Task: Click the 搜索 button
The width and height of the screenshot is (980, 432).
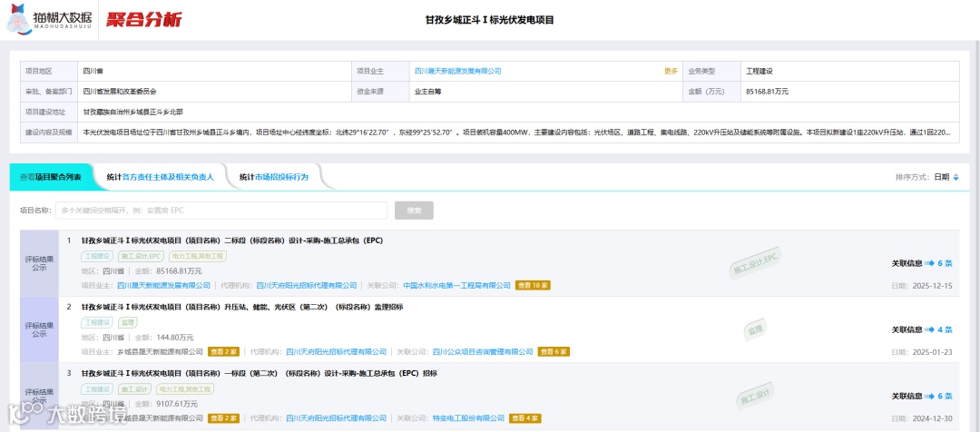Action: click(x=414, y=211)
